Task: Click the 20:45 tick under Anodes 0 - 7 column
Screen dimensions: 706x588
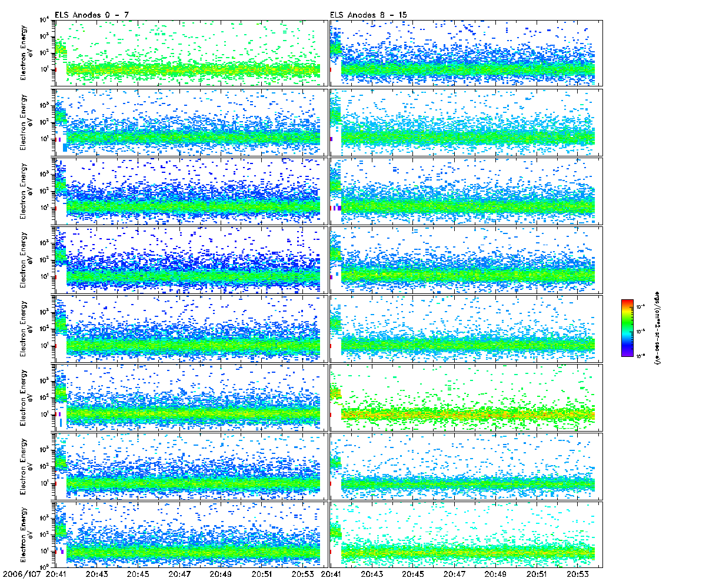Action: tap(138, 575)
